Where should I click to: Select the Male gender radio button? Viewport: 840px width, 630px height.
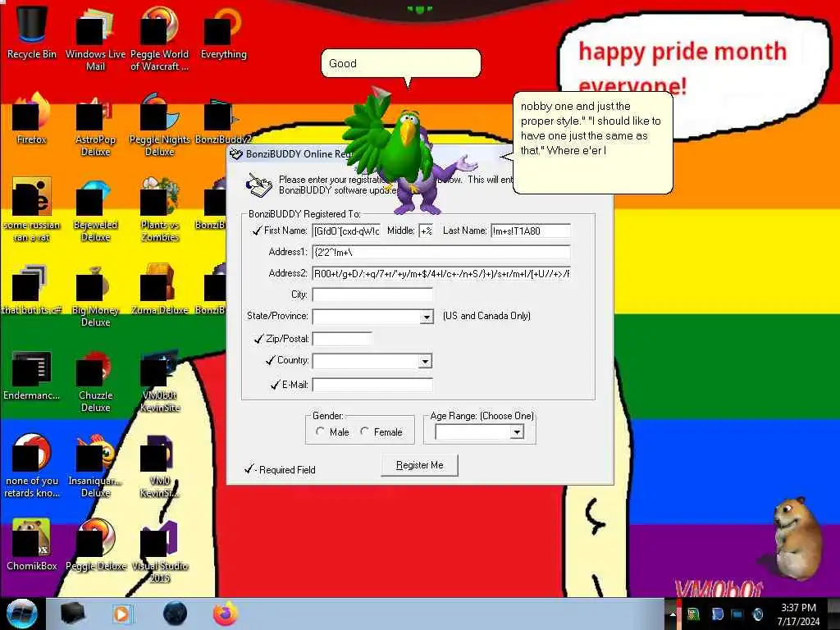tap(321, 431)
